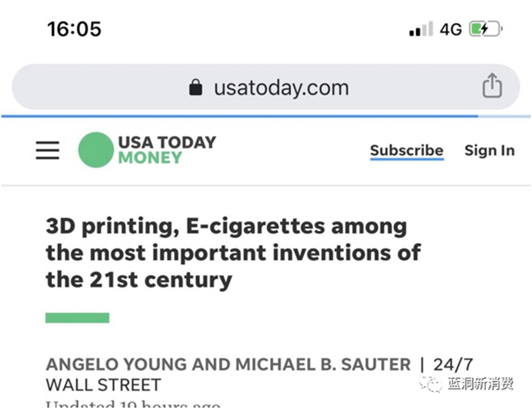
Task: Click the green USA Today circle logo
Action: (x=96, y=150)
